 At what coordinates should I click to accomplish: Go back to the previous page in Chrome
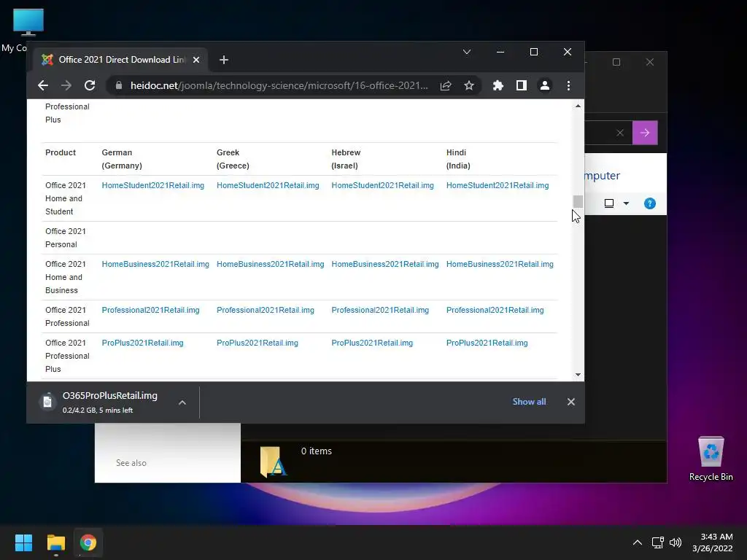point(43,86)
